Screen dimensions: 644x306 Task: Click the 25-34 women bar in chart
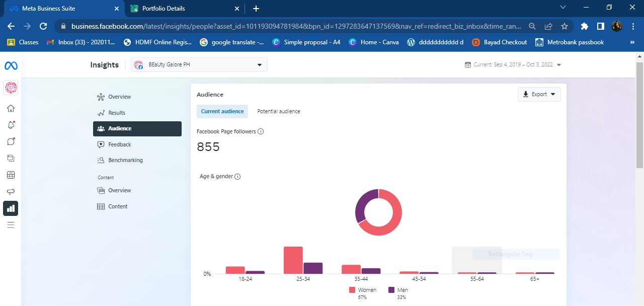tap(293, 260)
